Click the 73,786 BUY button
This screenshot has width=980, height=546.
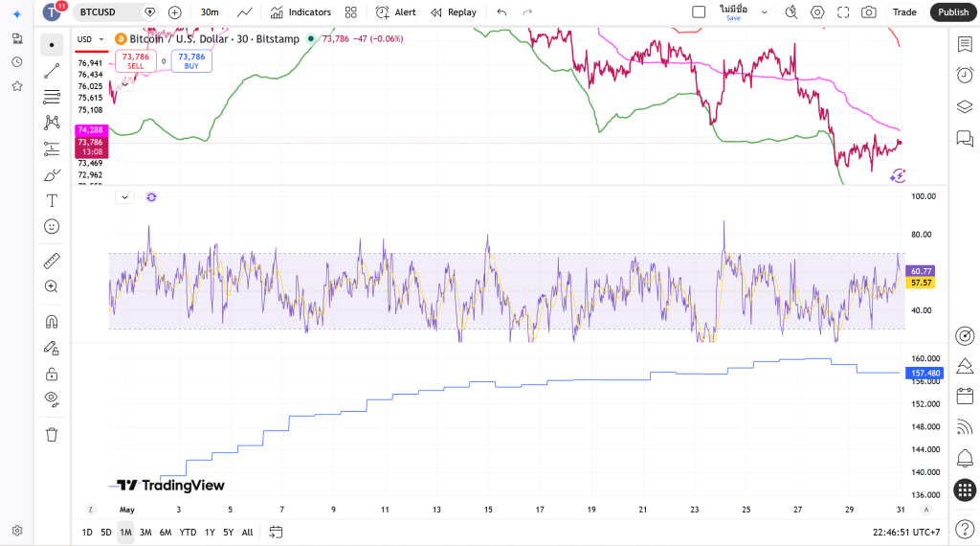coord(191,60)
